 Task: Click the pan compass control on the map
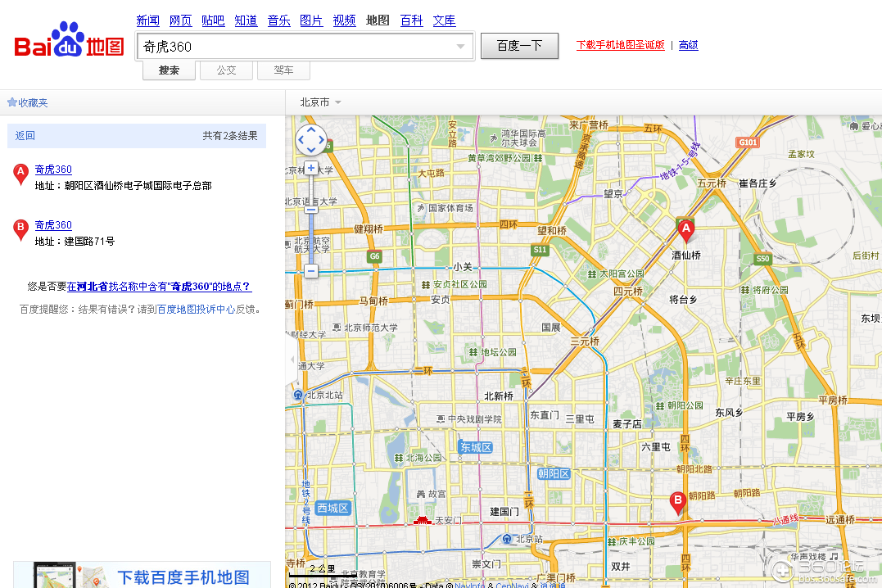pyautogui.click(x=310, y=139)
